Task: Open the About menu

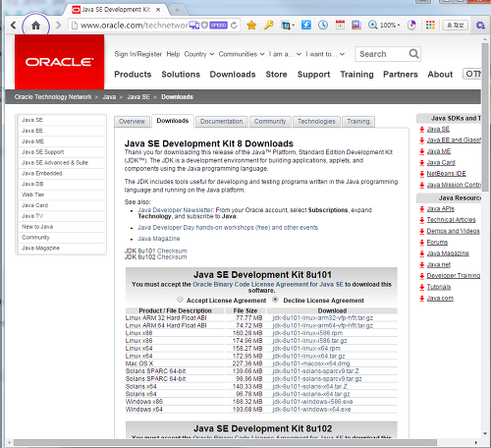Action: click(440, 75)
